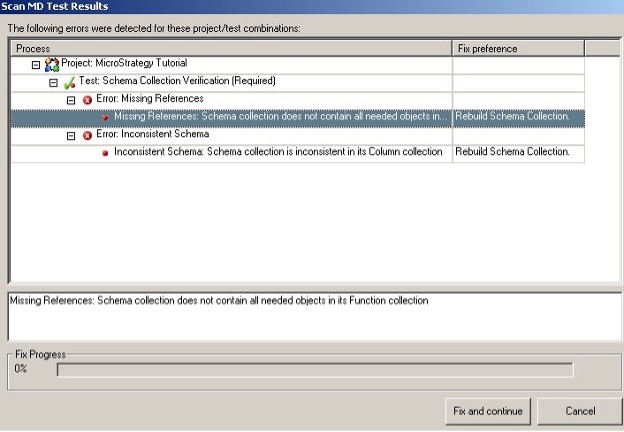Collapse the Error: Inconsistent Schema node
624x432 pixels.
pyautogui.click(x=71, y=135)
